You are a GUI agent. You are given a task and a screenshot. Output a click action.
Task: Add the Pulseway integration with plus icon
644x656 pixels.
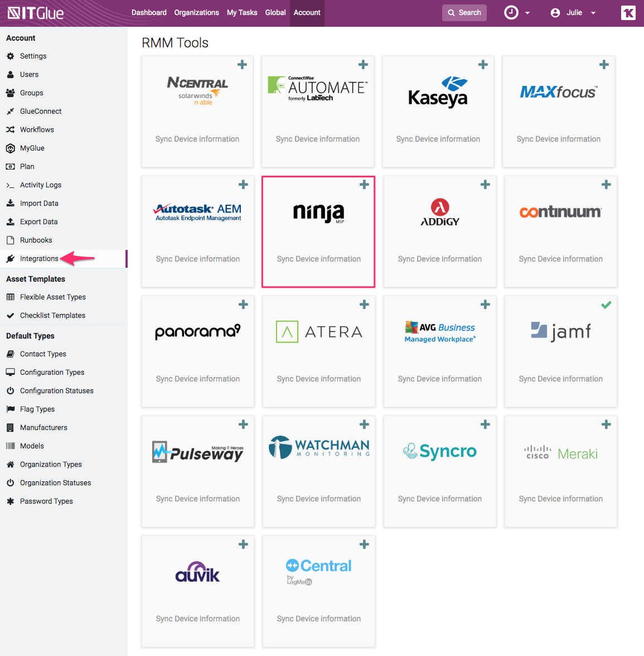(x=243, y=425)
